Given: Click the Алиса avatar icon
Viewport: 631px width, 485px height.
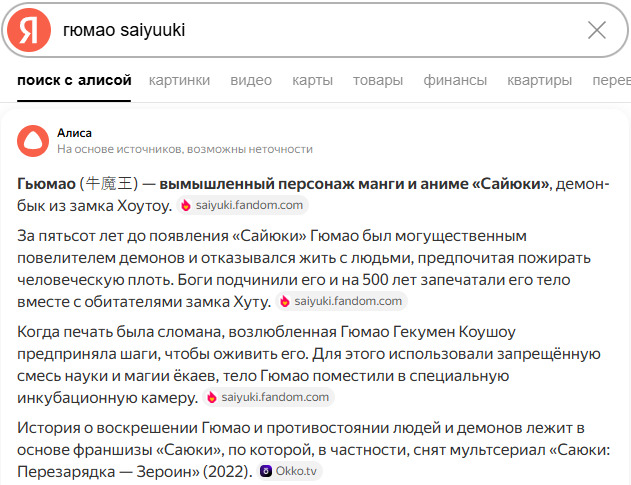Looking at the screenshot, I should coord(33,140).
